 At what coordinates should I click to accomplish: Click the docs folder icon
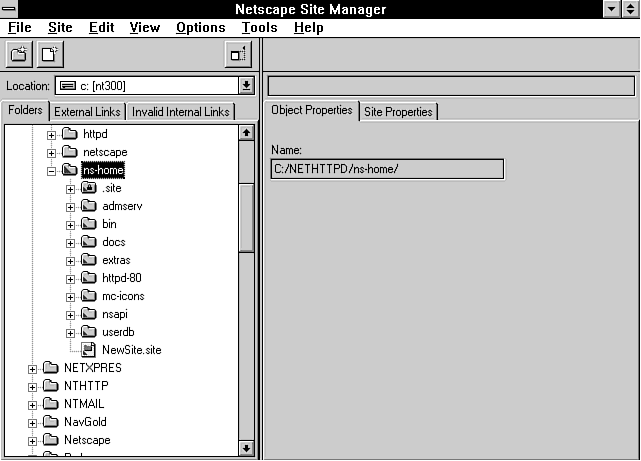coord(87,242)
